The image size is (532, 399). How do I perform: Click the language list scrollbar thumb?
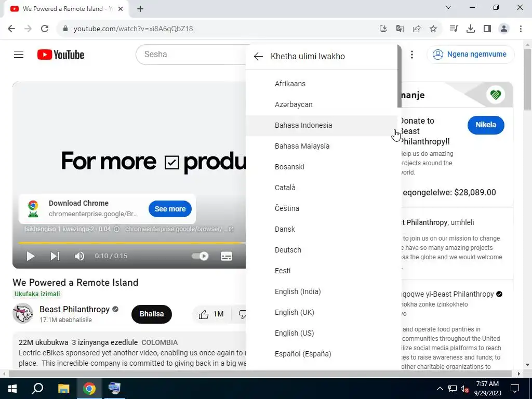[400, 76]
